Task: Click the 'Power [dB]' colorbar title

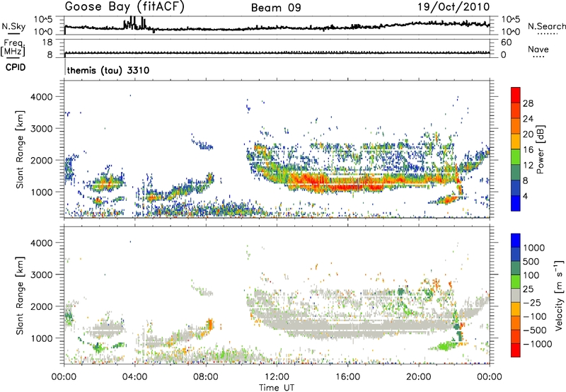Action: pos(540,149)
